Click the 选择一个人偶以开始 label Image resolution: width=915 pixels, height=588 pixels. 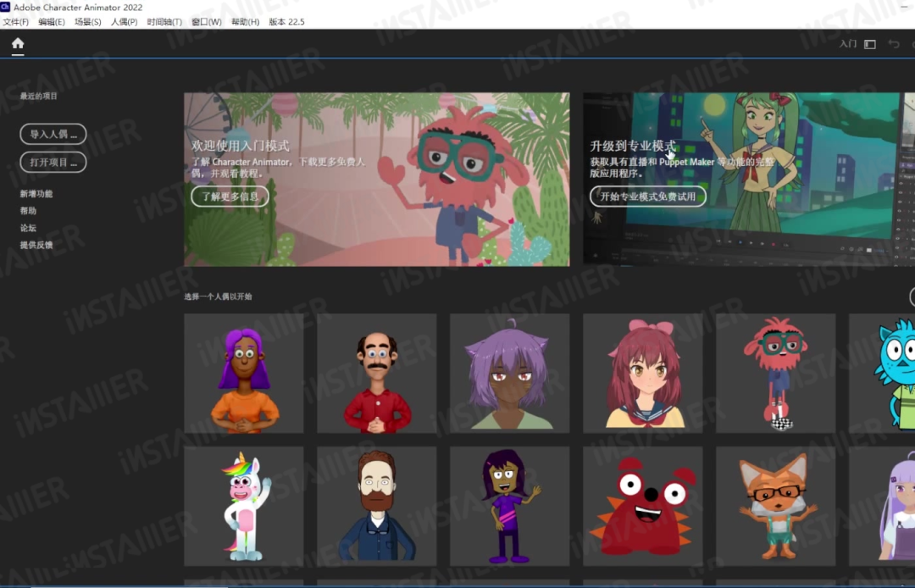point(218,297)
